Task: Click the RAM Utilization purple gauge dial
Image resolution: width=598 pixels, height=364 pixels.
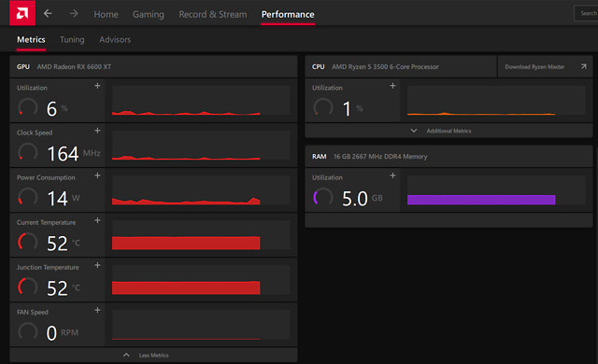Action: click(x=323, y=197)
